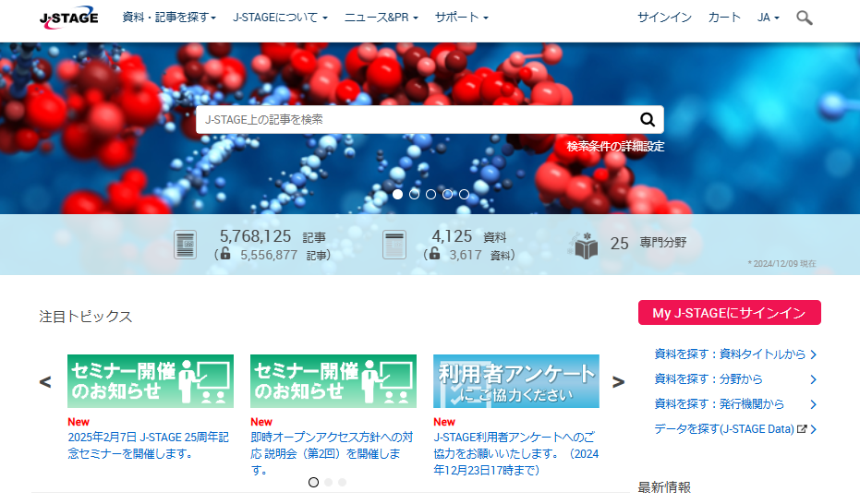Open the J-STAGEについて dropdown
Screen dimensions: 860x504
280,18
